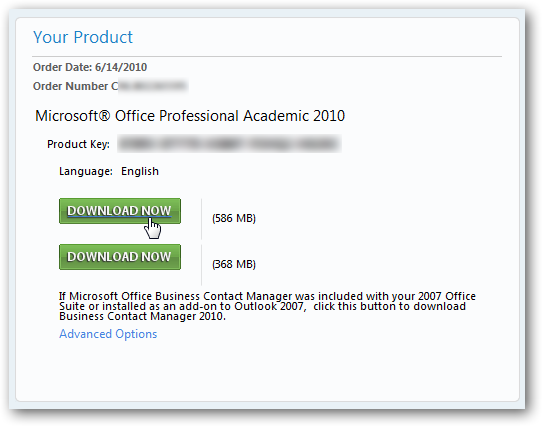Click the Business Contact Manager description paragraph
This screenshot has width=542, height=426.
(267, 306)
